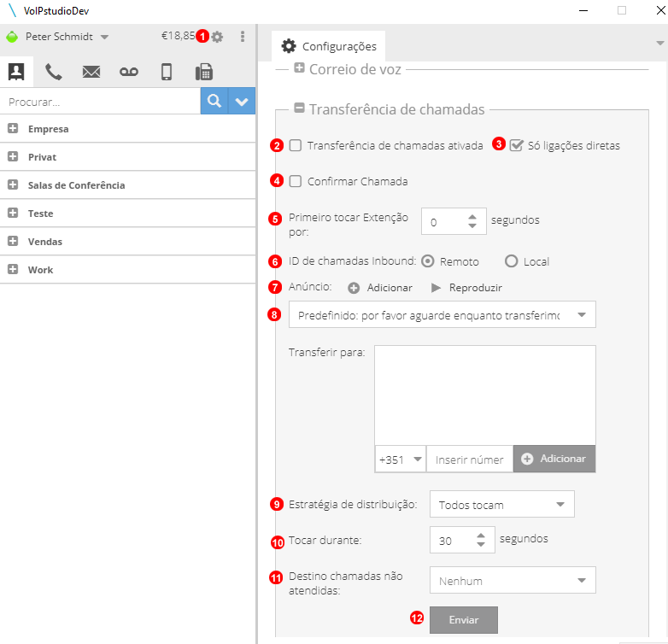Click Reproduzir to play announcement

click(466, 288)
